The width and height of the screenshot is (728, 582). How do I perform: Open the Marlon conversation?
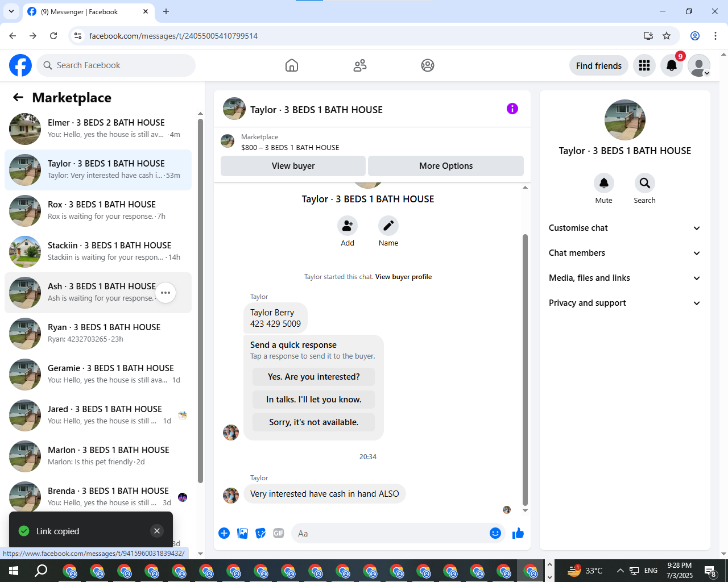(98, 456)
